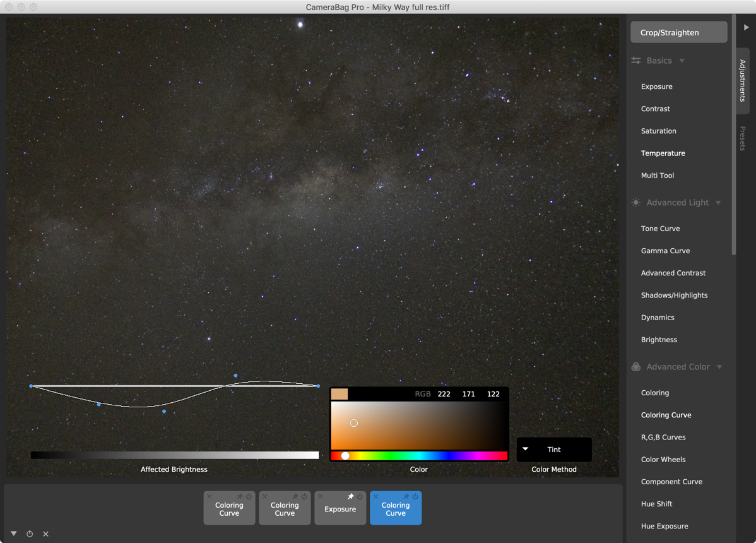Switch to the Presets tab

click(743, 138)
